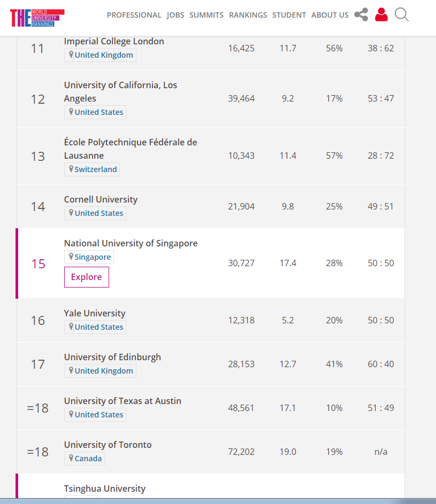This screenshot has height=504, width=436.
Task: Click the page scrollbar at the bottom
Action: [218, 501]
